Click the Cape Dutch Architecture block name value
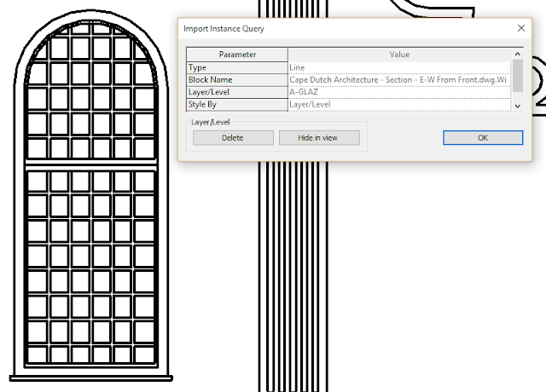 (399, 80)
